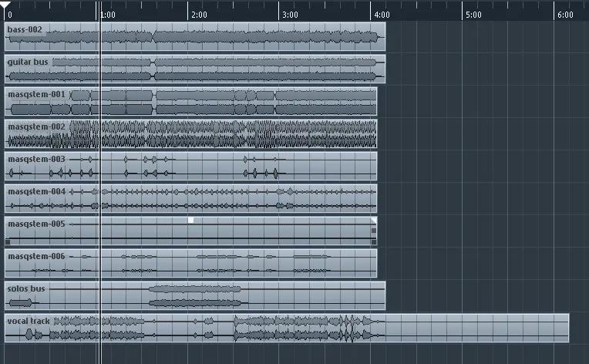Click the vocal track audio clip

point(287,328)
